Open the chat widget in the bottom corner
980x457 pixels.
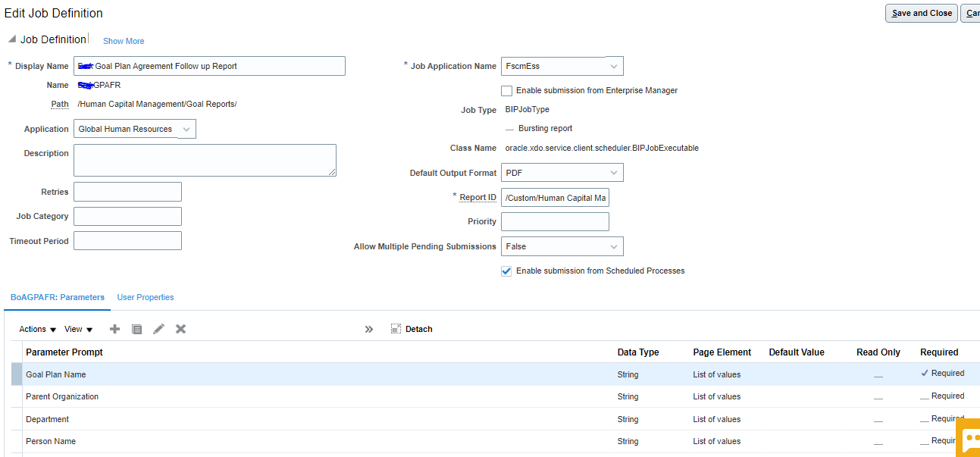(x=971, y=438)
